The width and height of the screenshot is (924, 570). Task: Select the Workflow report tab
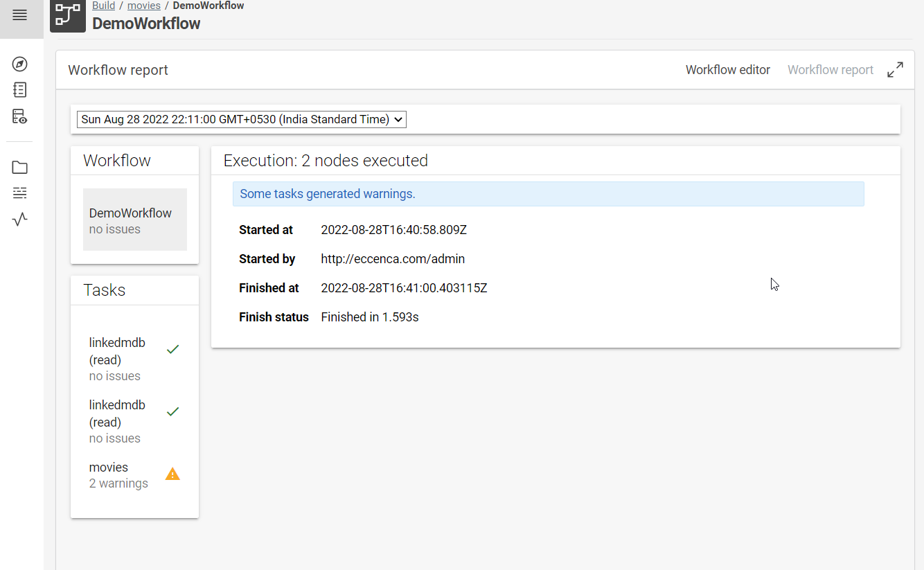[x=830, y=69]
